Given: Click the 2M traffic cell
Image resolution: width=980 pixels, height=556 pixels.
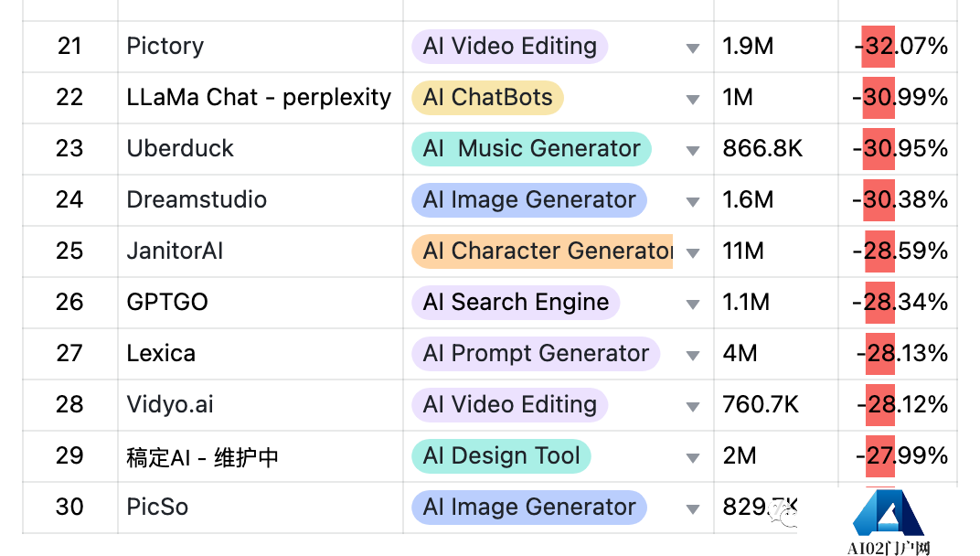Looking at the screenshot, I should (x=776, y=457).
